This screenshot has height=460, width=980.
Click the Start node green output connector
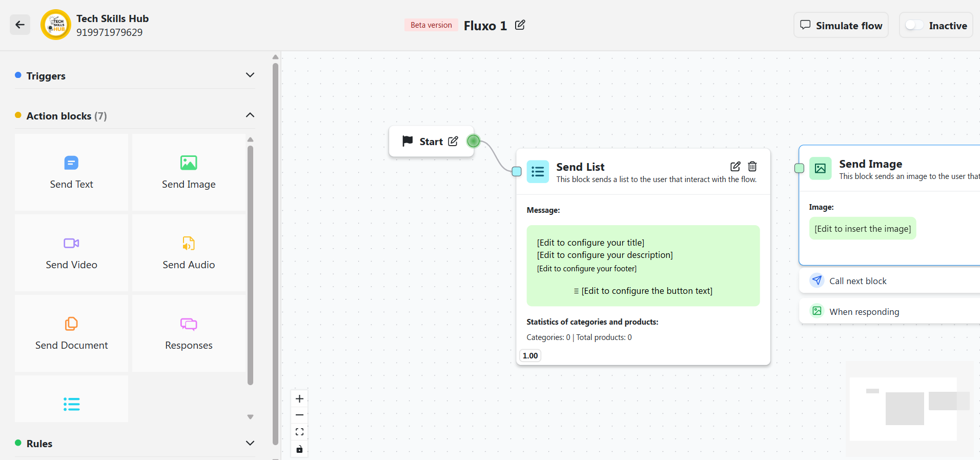point(474,141)
